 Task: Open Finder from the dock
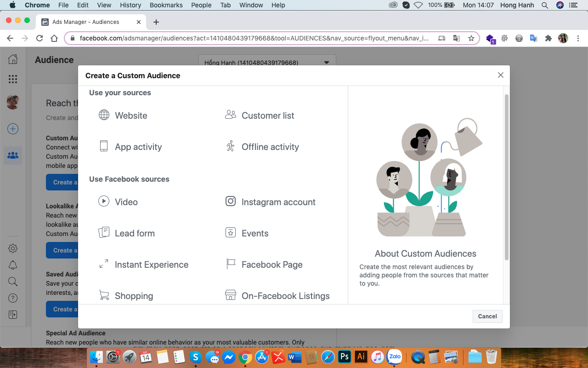(x=96, y=357)
